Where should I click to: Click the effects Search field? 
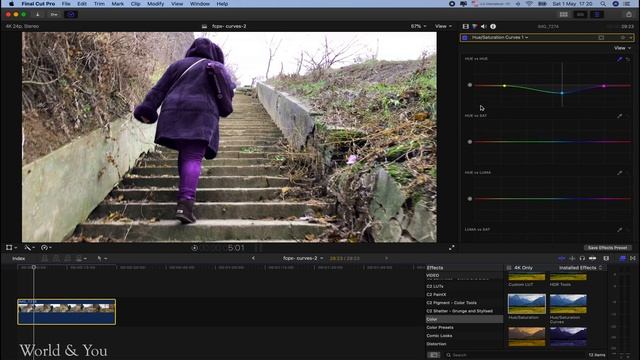coord(514,355)
